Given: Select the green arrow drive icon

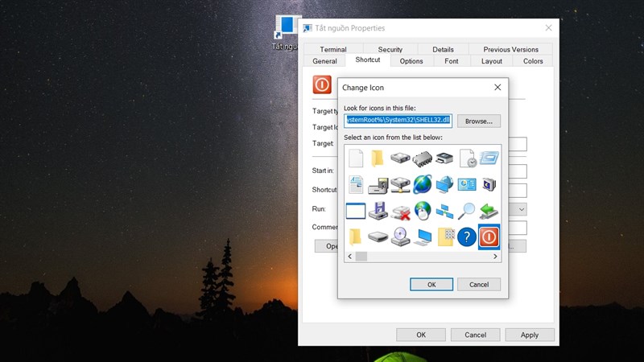Looking at the screenshot, I should click(x=489, y=211).
